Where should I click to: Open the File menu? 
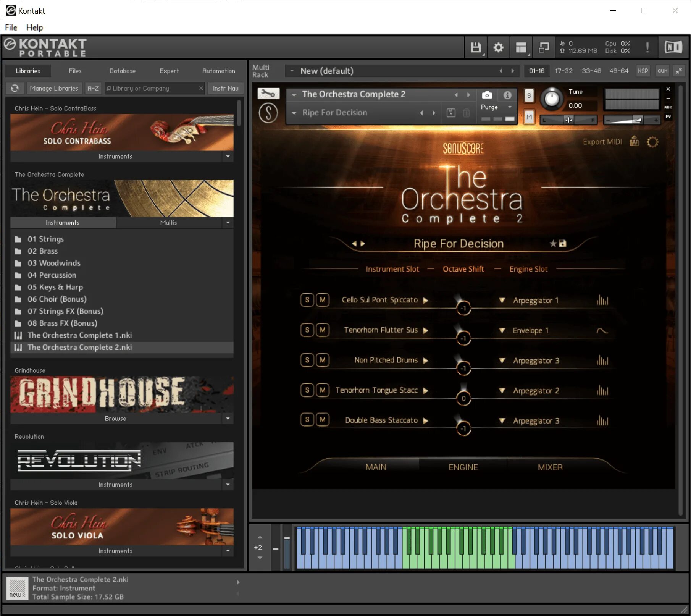11,27
